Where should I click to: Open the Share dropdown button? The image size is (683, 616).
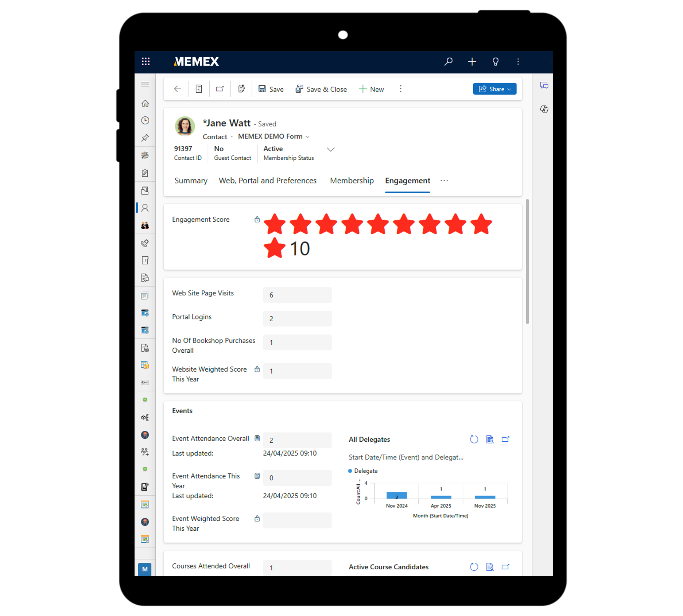494,89
